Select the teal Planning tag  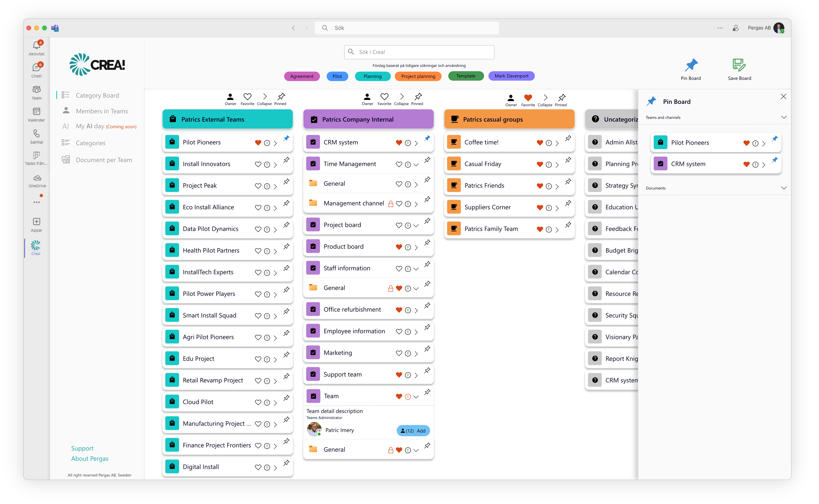point(373,76)
